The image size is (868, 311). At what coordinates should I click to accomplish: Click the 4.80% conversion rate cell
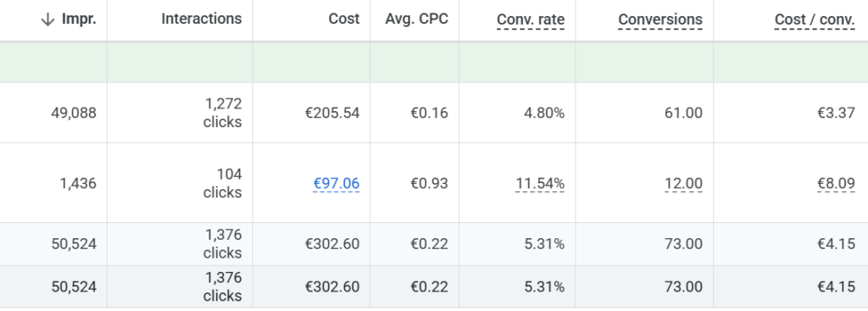coord(544,113)
